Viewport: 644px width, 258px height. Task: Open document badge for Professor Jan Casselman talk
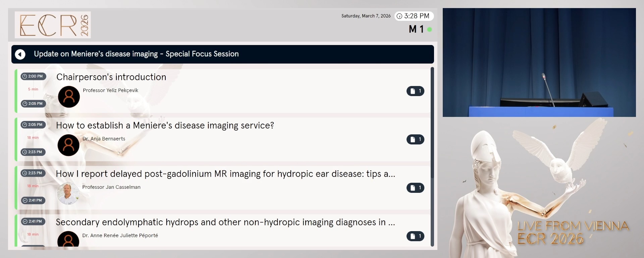click(x=415, y=188)
